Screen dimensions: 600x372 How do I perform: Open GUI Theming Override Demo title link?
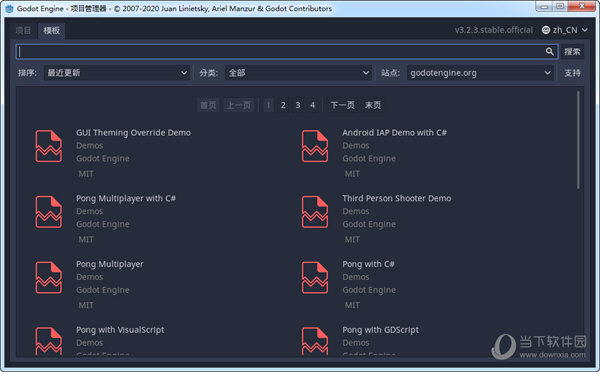133,133
